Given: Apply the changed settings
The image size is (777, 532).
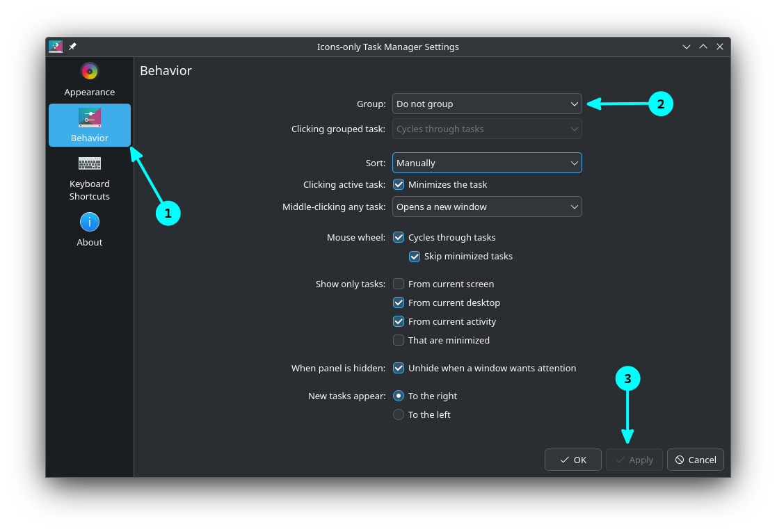Looking at the screenshot, I should pyautogui.click(x=634, y=460).
